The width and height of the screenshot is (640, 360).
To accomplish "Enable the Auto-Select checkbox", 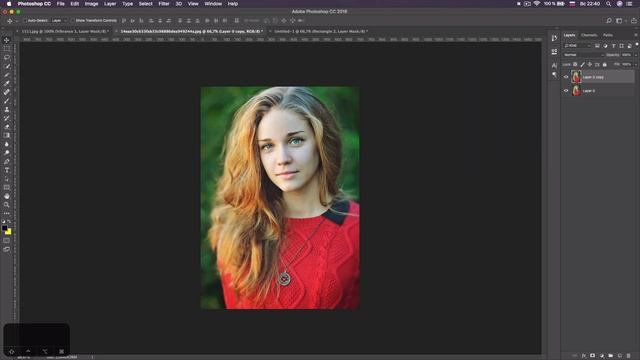I will pos(25,20).
